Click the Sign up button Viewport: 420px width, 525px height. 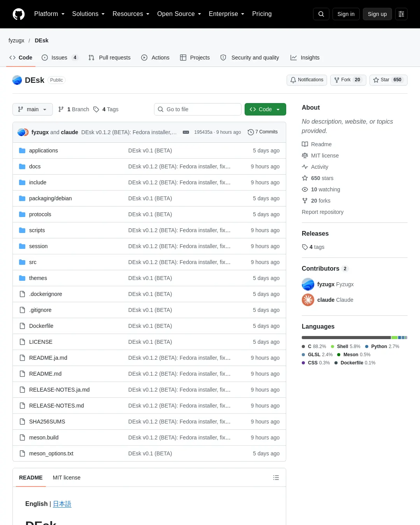[377, 14]
